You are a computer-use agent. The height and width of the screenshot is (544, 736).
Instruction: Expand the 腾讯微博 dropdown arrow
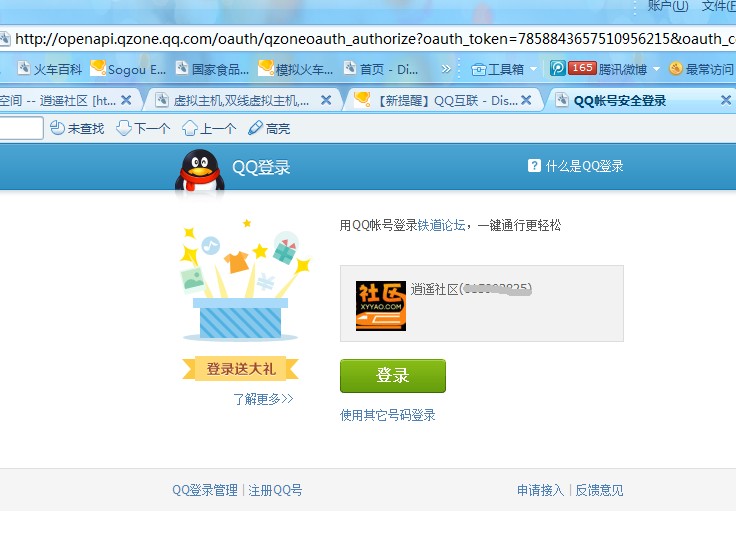pyautogui.click(x=656, y=69)
